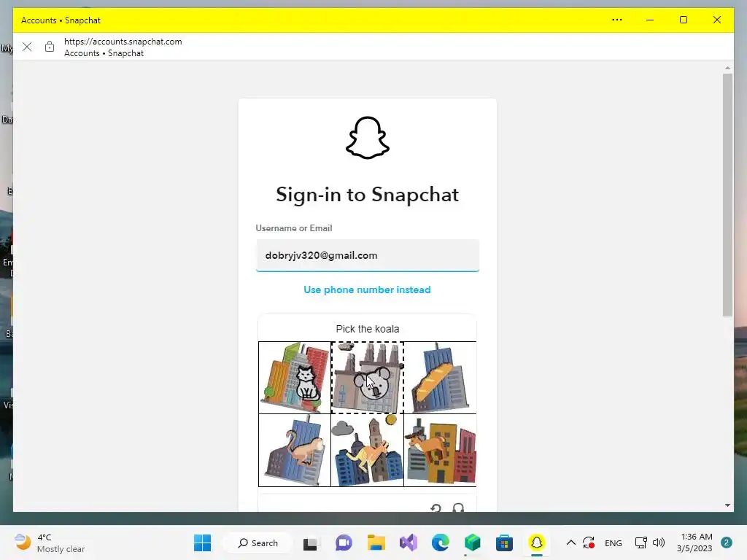Open the weather widget
This screenshot has width=747, height=560.
tap(50, 542)
